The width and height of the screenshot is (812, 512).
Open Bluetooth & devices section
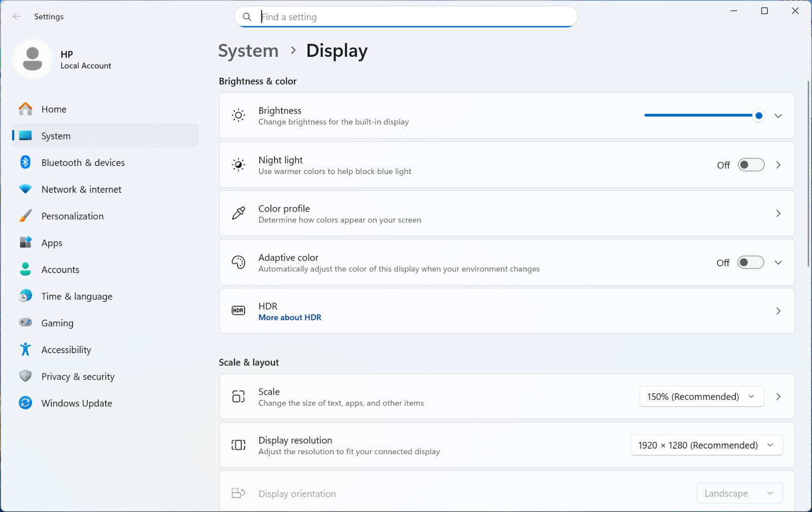point(105,162)
